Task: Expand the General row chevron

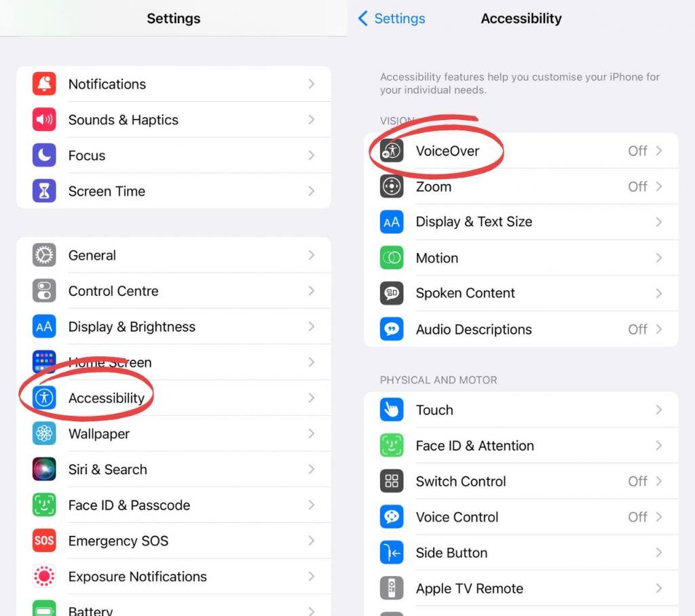Action: point(312,255)
